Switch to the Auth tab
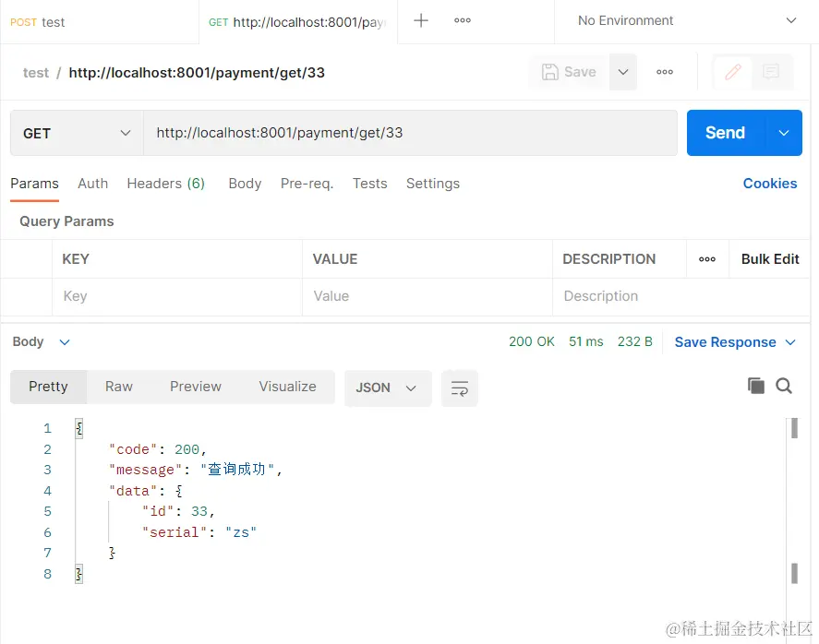Image resolution: width=819 pixels, height=644 pixels. tap(93, 184)
